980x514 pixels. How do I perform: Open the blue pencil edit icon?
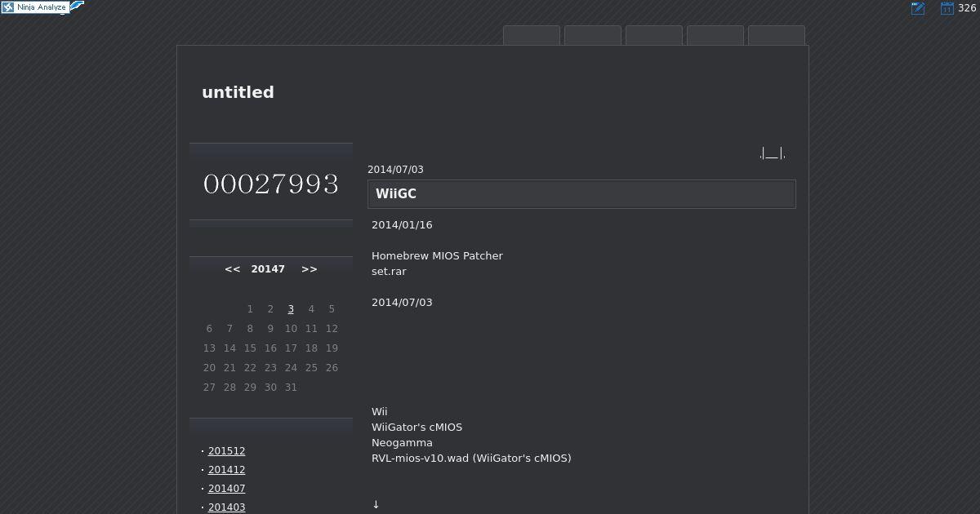[x=918, y=8]
